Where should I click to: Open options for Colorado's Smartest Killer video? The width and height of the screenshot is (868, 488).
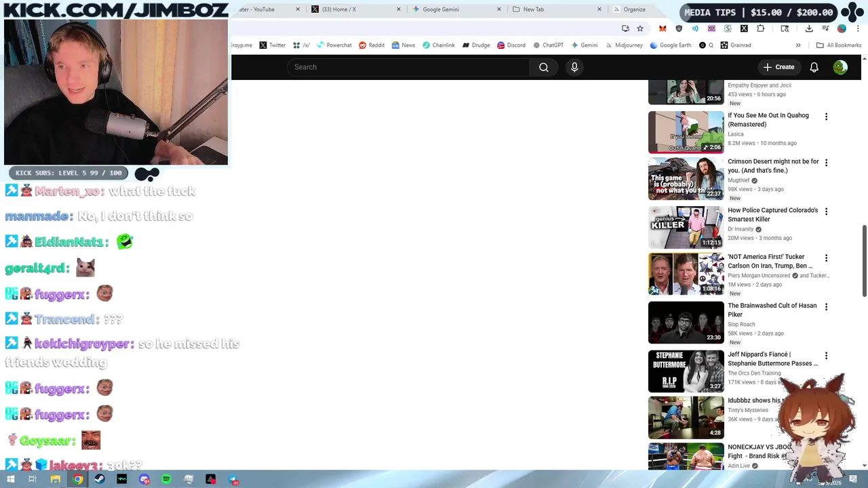[826, 211]
